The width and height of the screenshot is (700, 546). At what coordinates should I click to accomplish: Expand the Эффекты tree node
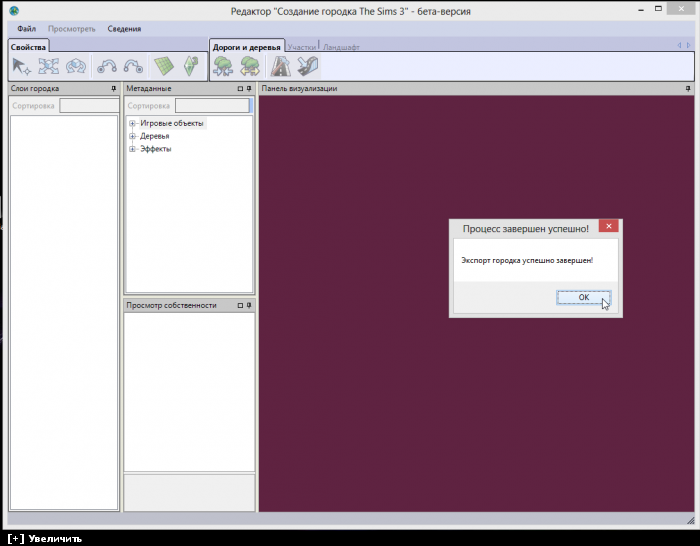(132, 149)
